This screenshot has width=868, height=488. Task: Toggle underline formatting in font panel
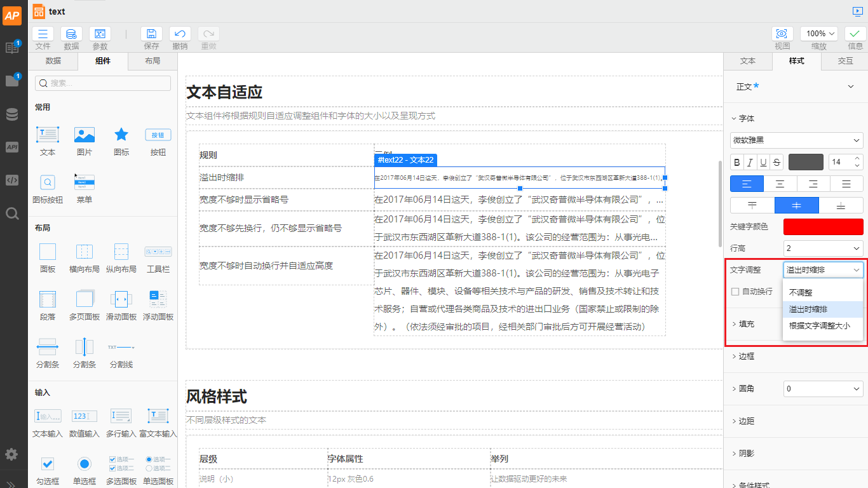[763, 162]
